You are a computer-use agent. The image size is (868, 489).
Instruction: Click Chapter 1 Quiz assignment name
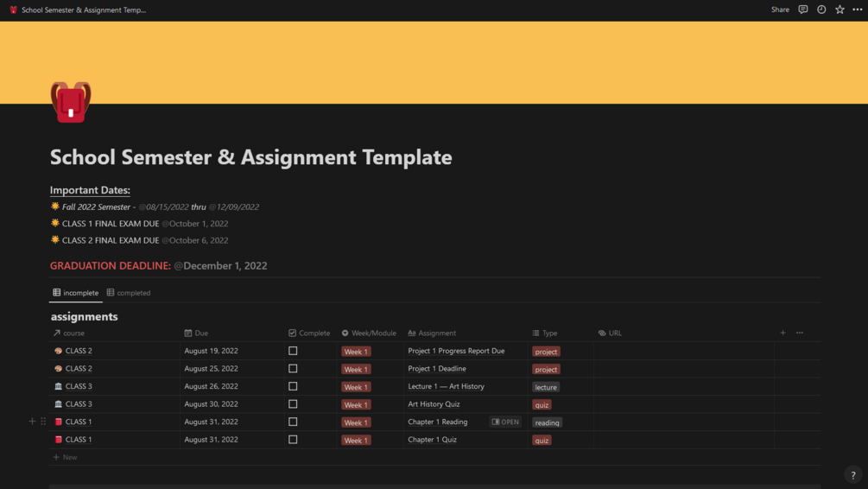pyautogui.click(x=432, y=439)
